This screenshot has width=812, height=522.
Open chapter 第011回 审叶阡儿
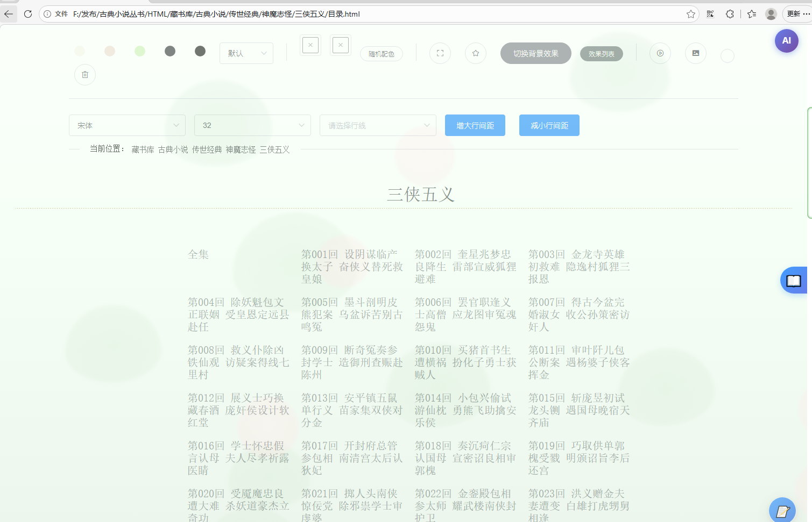[x=579, y=362]
